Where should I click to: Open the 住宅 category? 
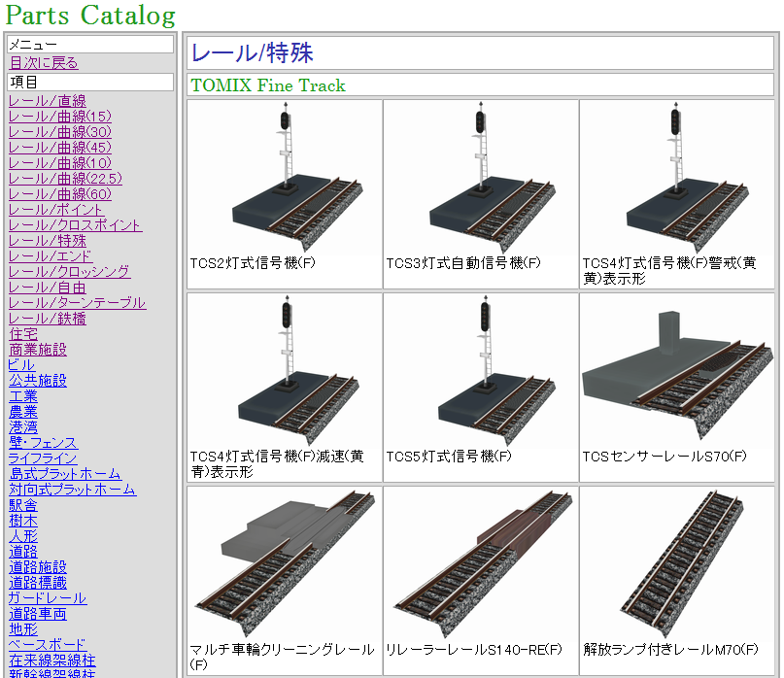click(23, 334)
